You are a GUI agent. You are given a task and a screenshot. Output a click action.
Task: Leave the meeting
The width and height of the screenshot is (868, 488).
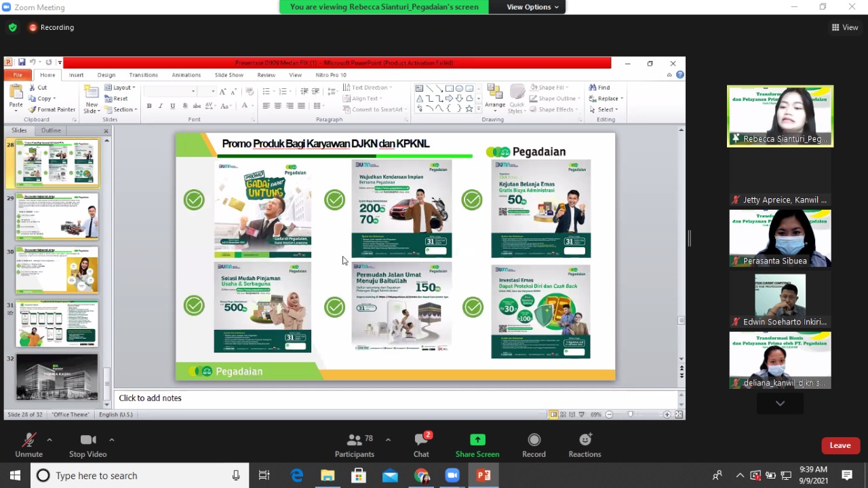coord(840,445)
